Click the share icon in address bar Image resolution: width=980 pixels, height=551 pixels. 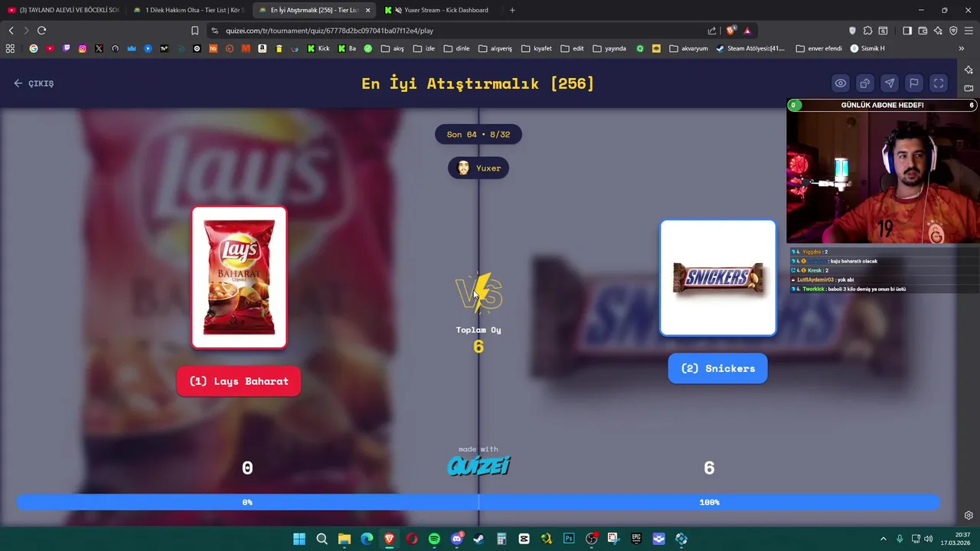(x=712, y=31)
